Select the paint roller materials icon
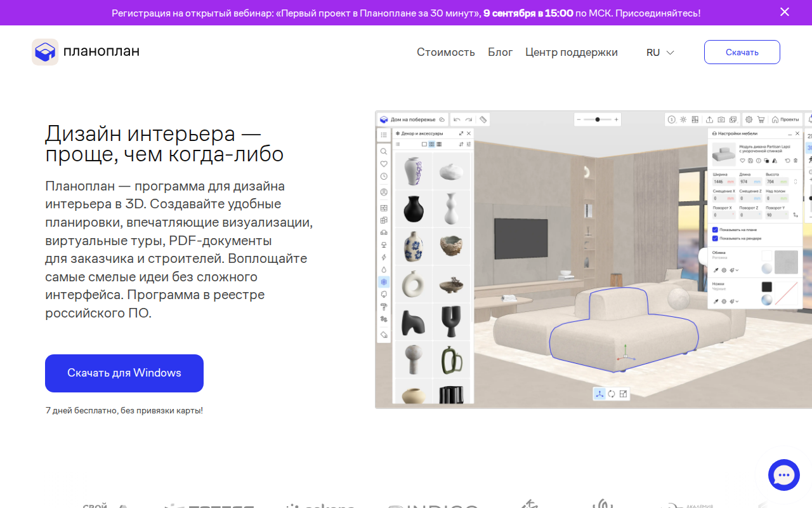This screenshot has height=508, width=812. [384, 307]
